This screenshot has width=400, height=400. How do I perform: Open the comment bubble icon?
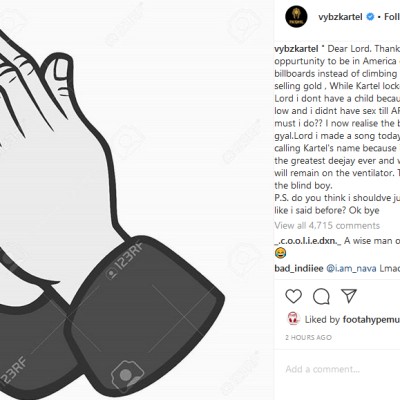[x=321, y=296]
